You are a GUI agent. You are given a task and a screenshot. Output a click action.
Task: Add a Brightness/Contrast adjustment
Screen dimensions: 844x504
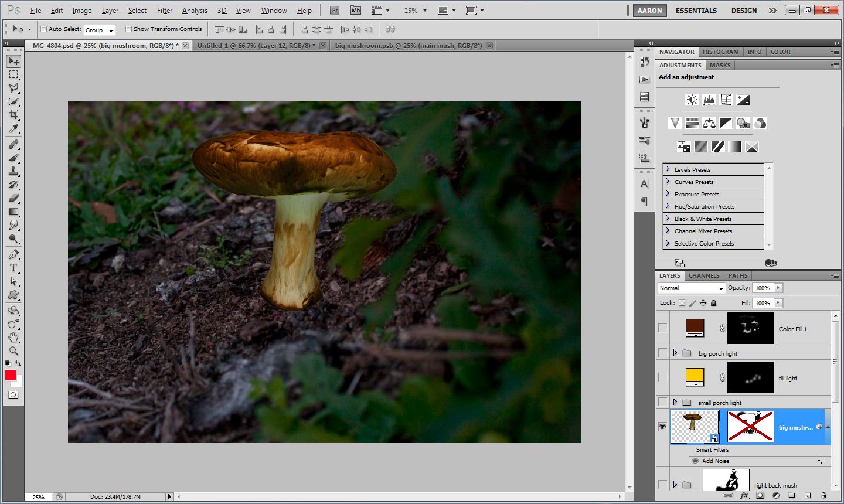pos(692,100)
